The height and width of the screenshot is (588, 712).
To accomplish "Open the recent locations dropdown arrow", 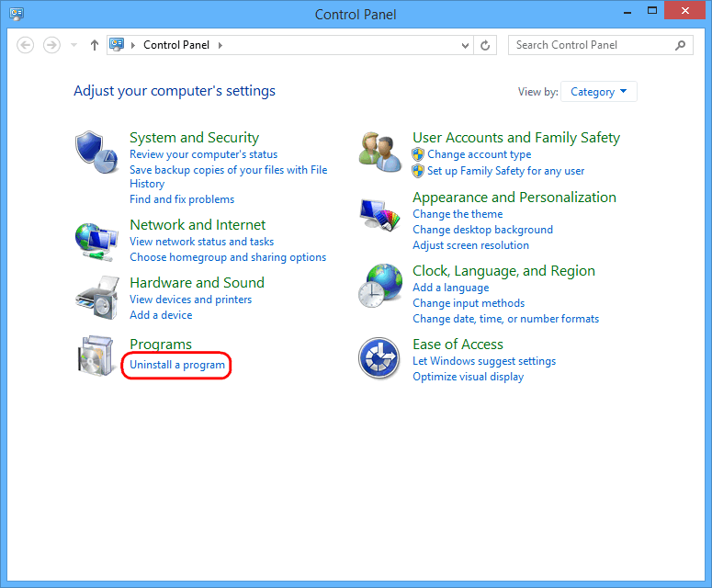I will [74, 45].
